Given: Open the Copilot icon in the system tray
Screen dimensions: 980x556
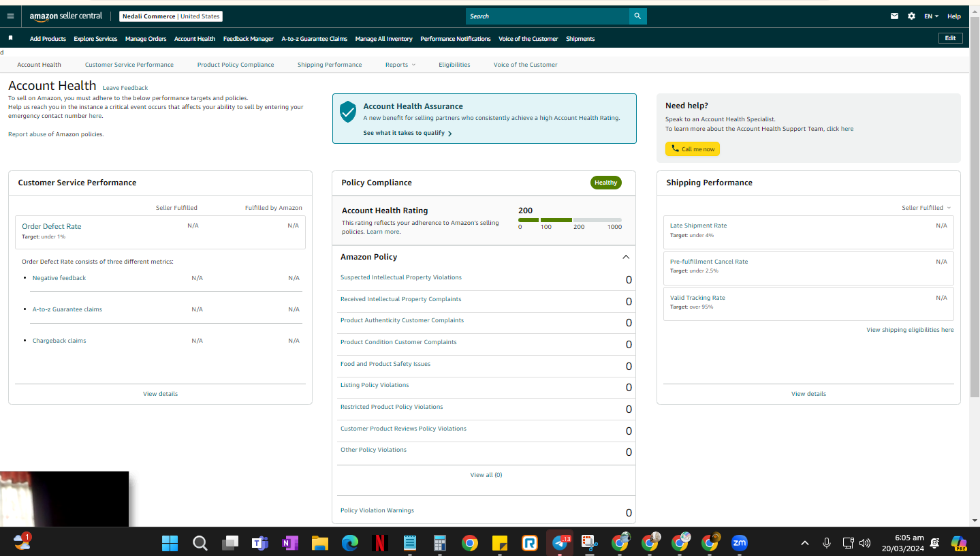Looking at the screenshot, I should click(959, 543).
